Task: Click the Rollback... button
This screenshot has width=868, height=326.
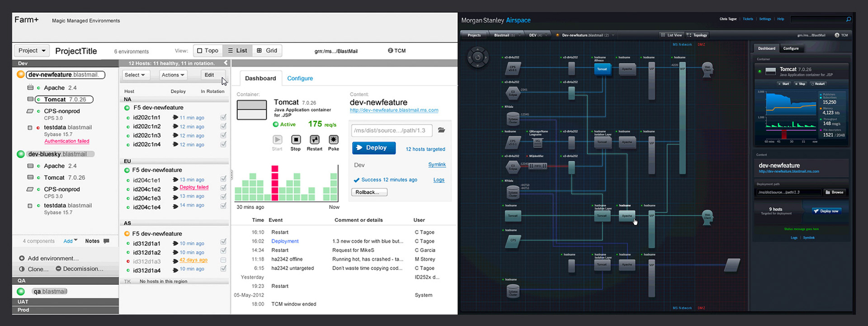Action: point(369,192)
